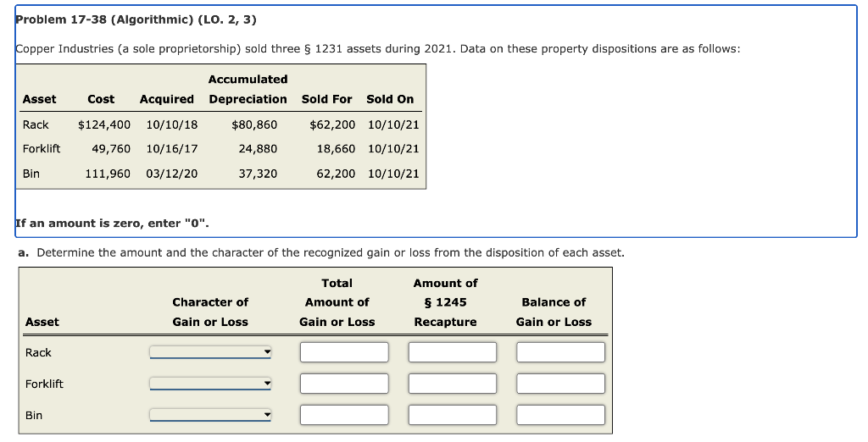Click the Acquired column header
This screenshot has height=442, width=868.
167,100
